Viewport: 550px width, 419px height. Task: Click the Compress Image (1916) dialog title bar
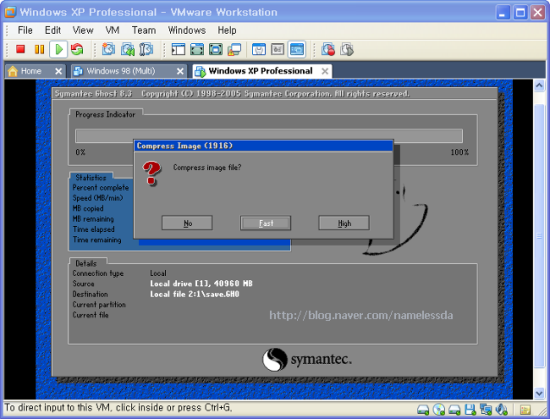coord(264,146)
